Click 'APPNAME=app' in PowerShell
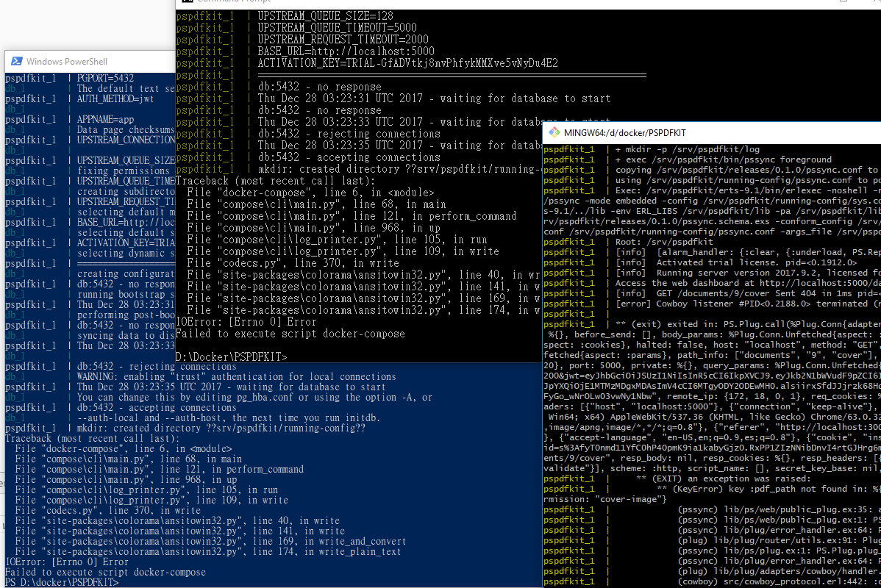881x588 pixels. click(x=105, y=120)
